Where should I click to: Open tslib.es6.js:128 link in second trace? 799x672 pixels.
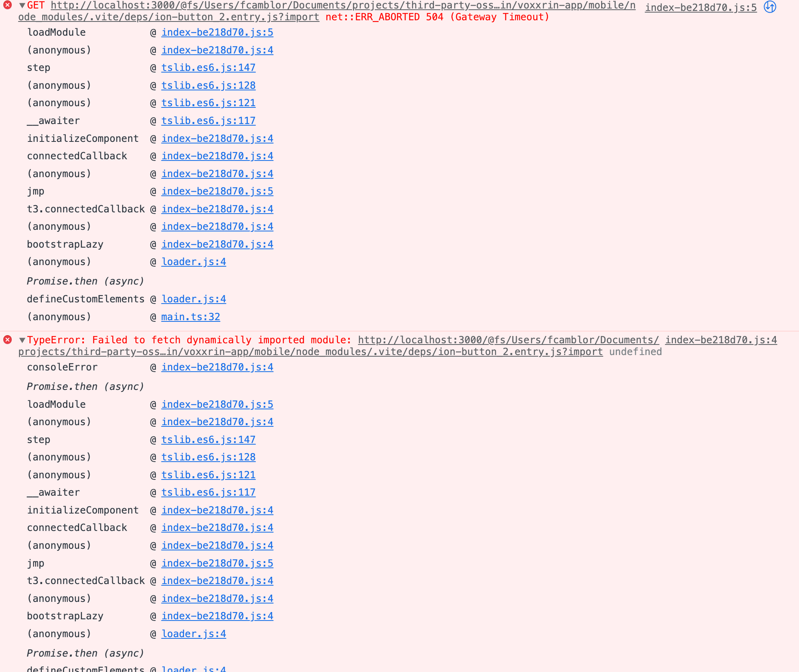click(x=208, y=457)
